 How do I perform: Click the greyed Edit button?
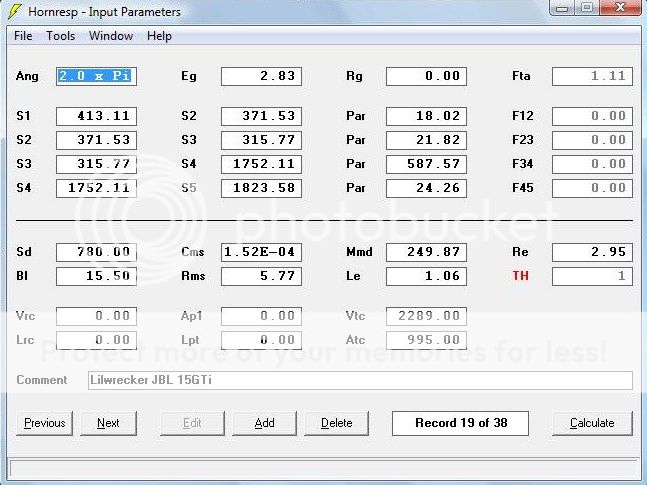point(192,423)
